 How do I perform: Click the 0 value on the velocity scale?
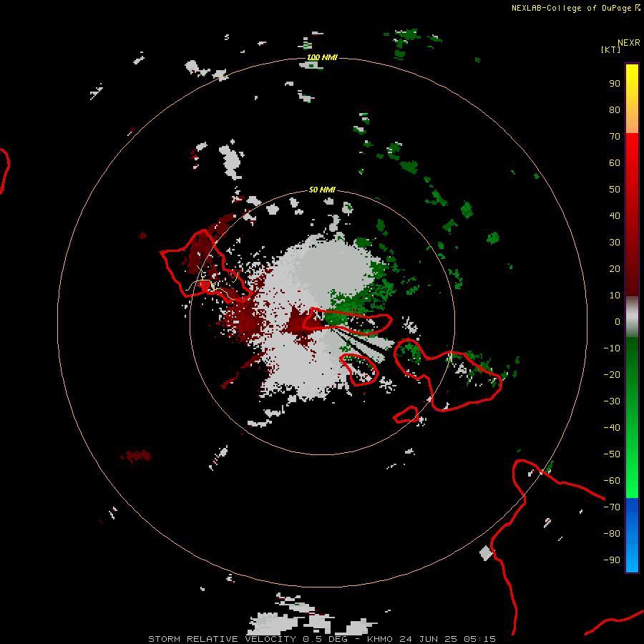tap(618, 321)
